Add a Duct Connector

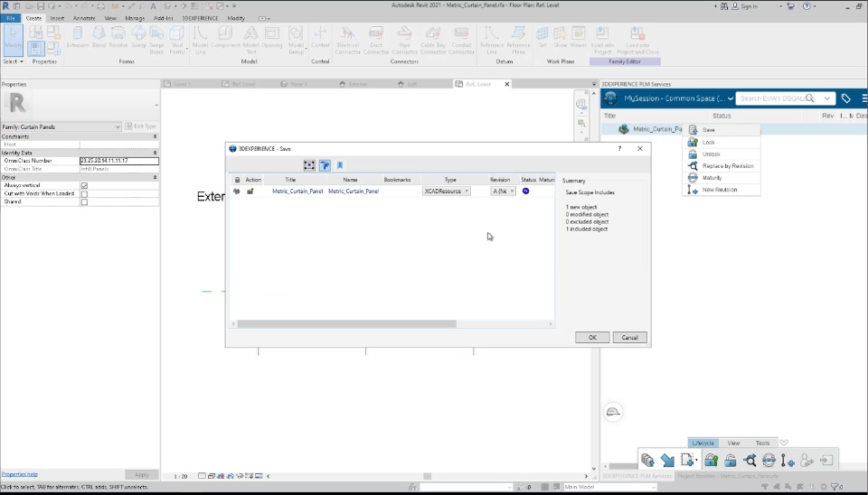(x=376, y=40)
